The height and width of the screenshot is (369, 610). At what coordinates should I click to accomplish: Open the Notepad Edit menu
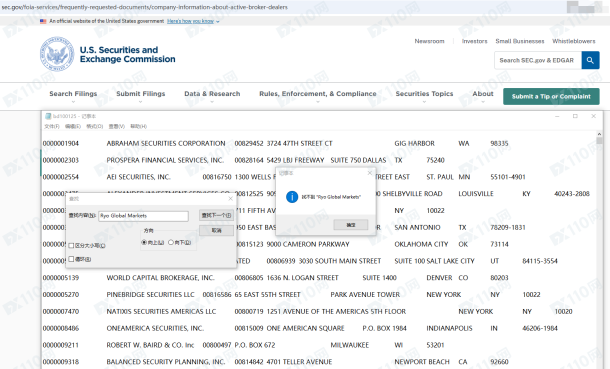click(x=73, y=126)
